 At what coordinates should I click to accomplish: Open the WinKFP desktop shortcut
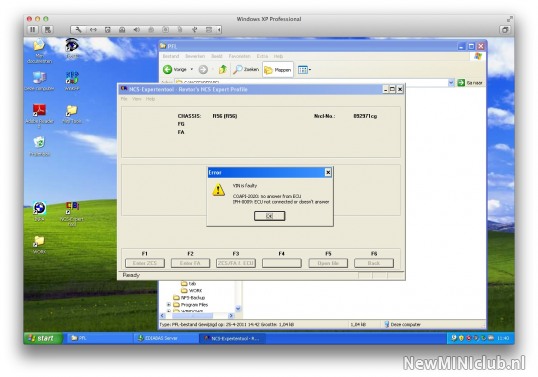72,81
